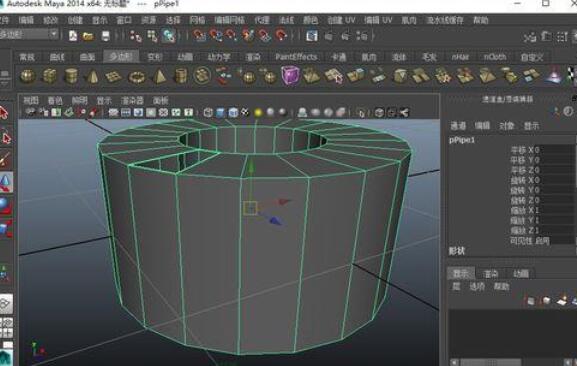Select the arrow selection tool in the toolbox
Screen dimensions: 577x366
coord(4,113)
